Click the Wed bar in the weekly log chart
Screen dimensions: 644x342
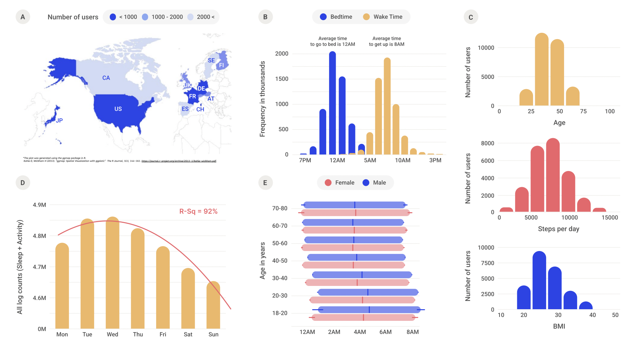click(x=112, y=273)
